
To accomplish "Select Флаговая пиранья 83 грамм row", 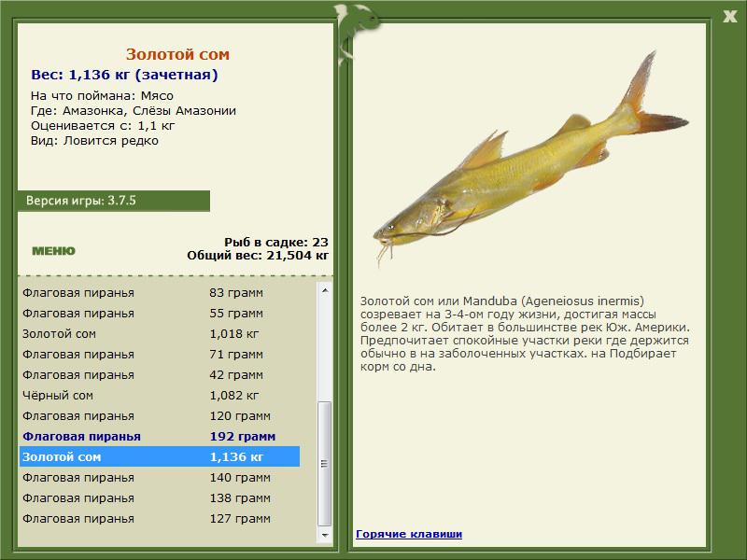I will tap(159, 292).
